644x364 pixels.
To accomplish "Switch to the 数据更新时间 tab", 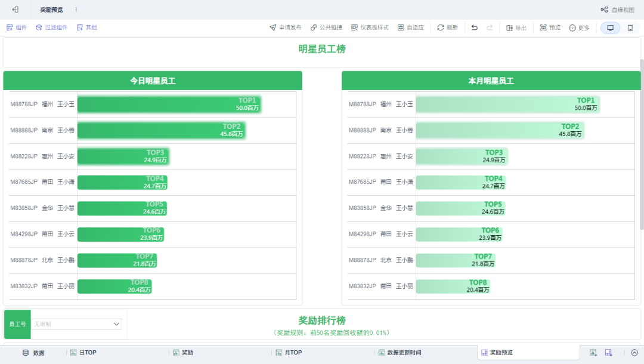I will 400,353.
